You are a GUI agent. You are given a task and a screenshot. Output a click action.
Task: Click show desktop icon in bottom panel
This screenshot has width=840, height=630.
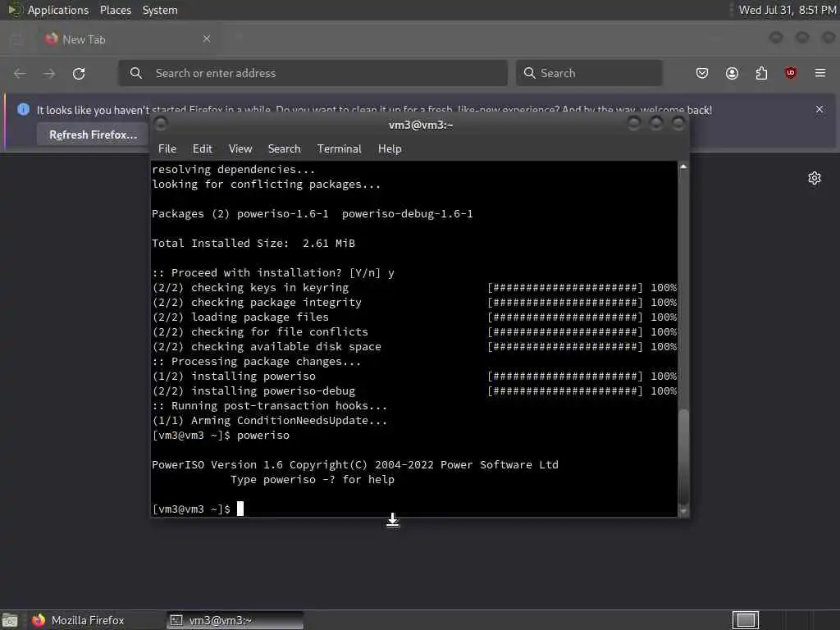[10, 620]
